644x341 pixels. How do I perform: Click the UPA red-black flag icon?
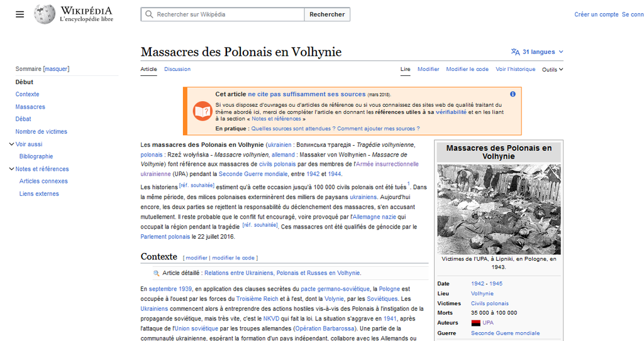coord(475,323)
